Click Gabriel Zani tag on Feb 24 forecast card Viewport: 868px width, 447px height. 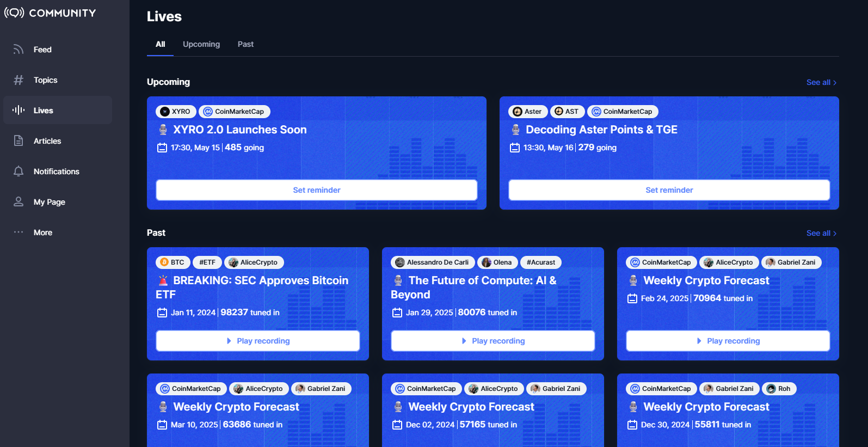(x=791, y=262)
